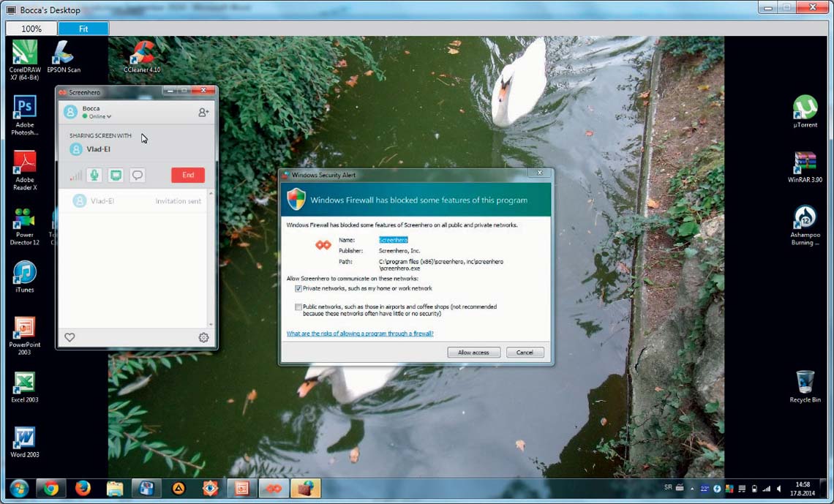Open WinRAR 3.90 desktop icon
This screenshot has height=504, width=834.
[805, 167]
